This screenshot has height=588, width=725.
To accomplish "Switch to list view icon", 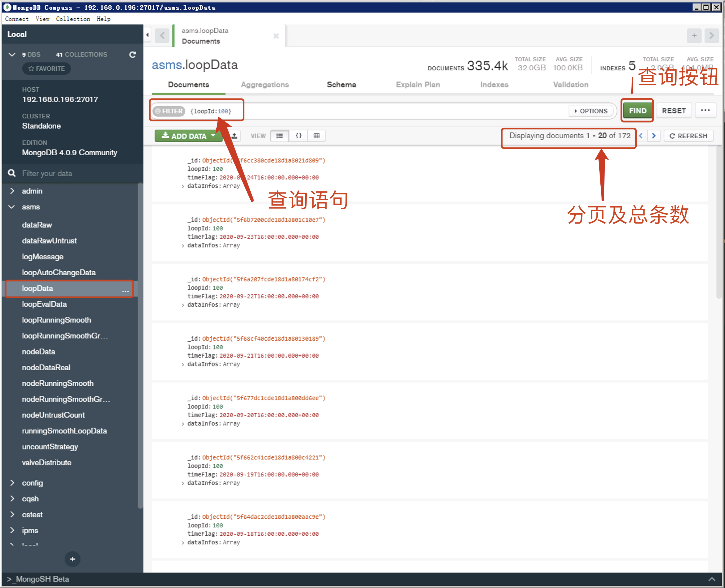I will 280,136.
